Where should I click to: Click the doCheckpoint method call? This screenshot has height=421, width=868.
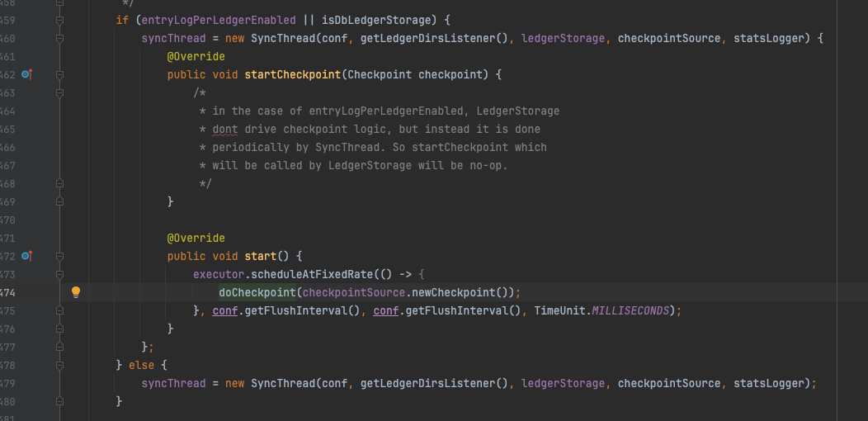pyautogui.click(x=257, y=292)
